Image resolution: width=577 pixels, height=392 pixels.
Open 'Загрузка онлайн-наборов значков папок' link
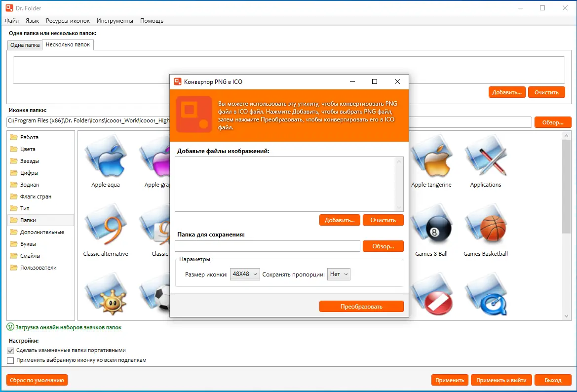68,327
